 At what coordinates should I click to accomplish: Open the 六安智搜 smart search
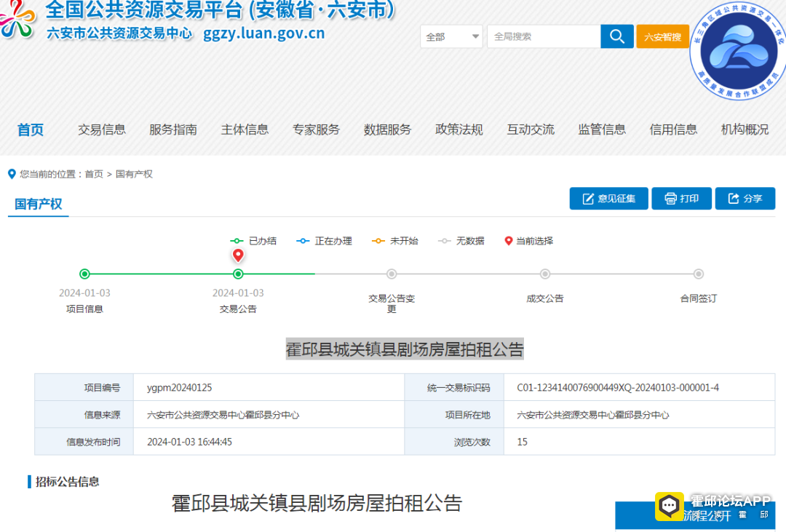[662, 36]
